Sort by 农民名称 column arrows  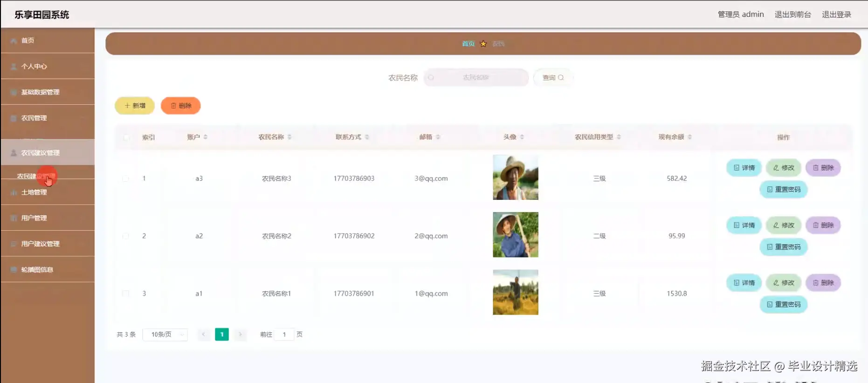pyautogui.click(x=289, y=137)
